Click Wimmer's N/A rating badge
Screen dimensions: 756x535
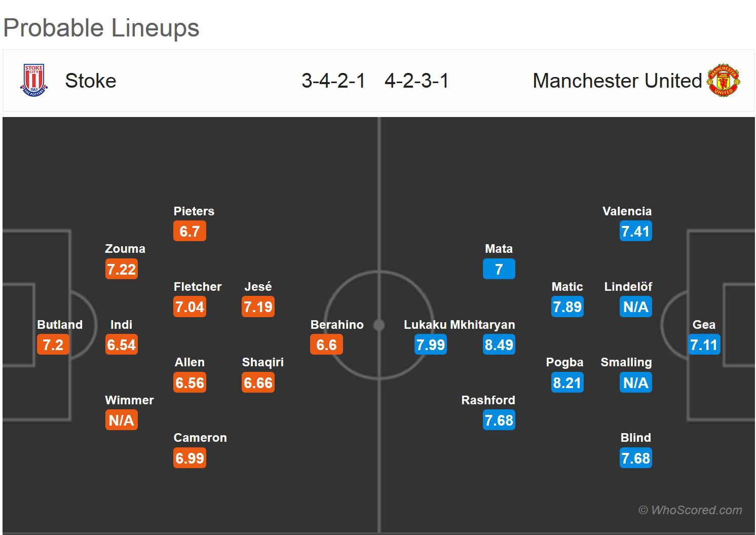coord(122,421)
